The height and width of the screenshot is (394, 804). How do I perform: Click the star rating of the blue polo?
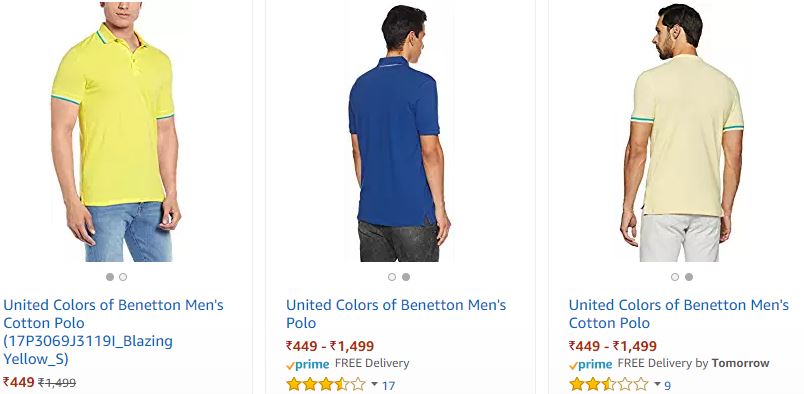click(326, 384)
